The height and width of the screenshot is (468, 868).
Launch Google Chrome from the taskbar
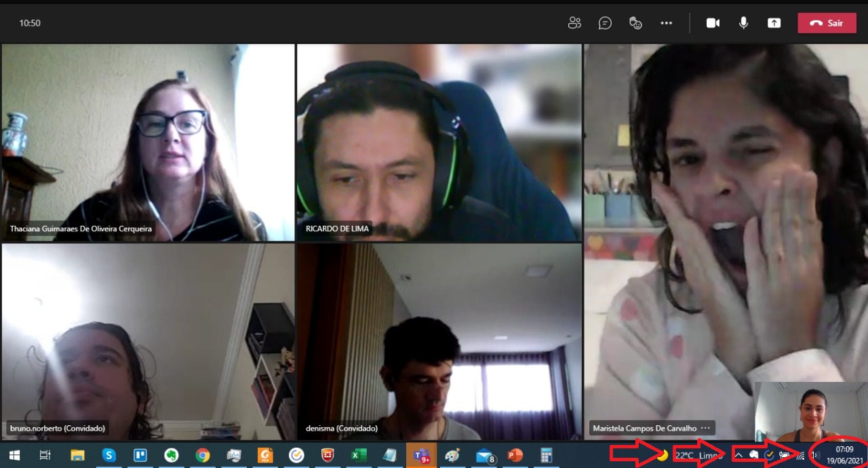point(203,454)
